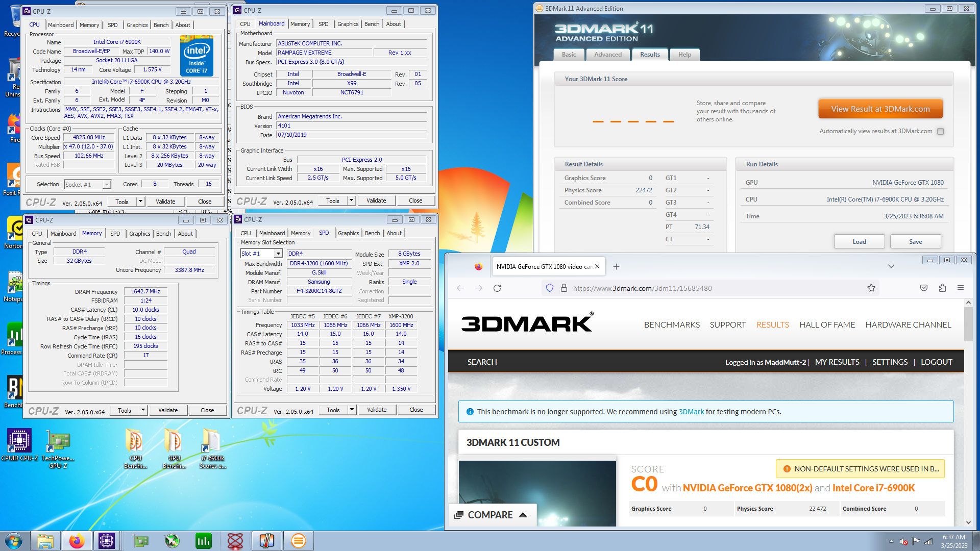The width and height of the screenshot is (980, 551).
Task: Click Firefox forward arrow
Action: coord(479,288)
